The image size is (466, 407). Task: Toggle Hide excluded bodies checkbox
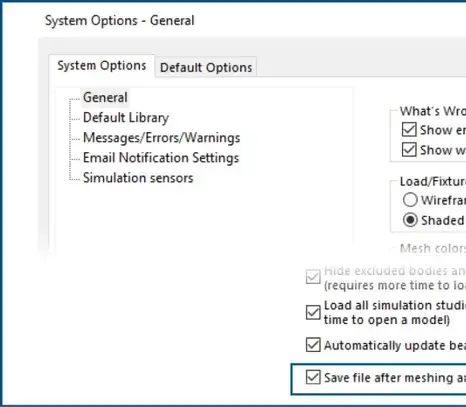tap(313, 277)
